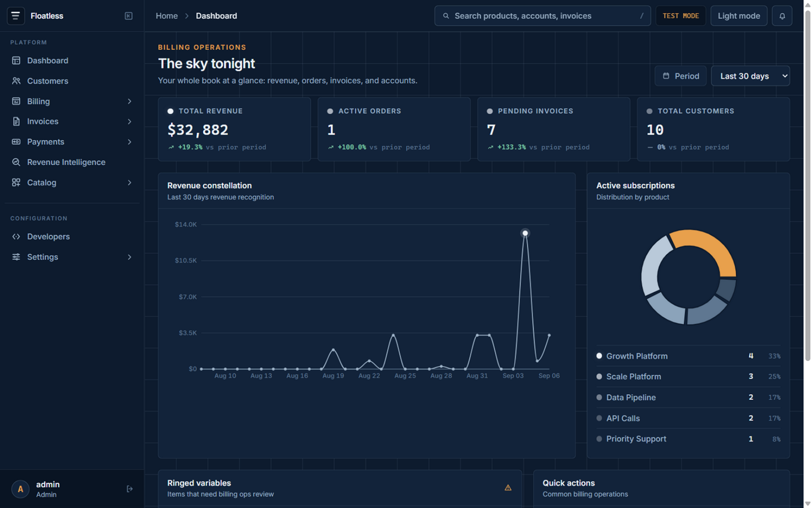Click the logout icon beside admin
Screen dimensions: 812x508
coord(129,489)
